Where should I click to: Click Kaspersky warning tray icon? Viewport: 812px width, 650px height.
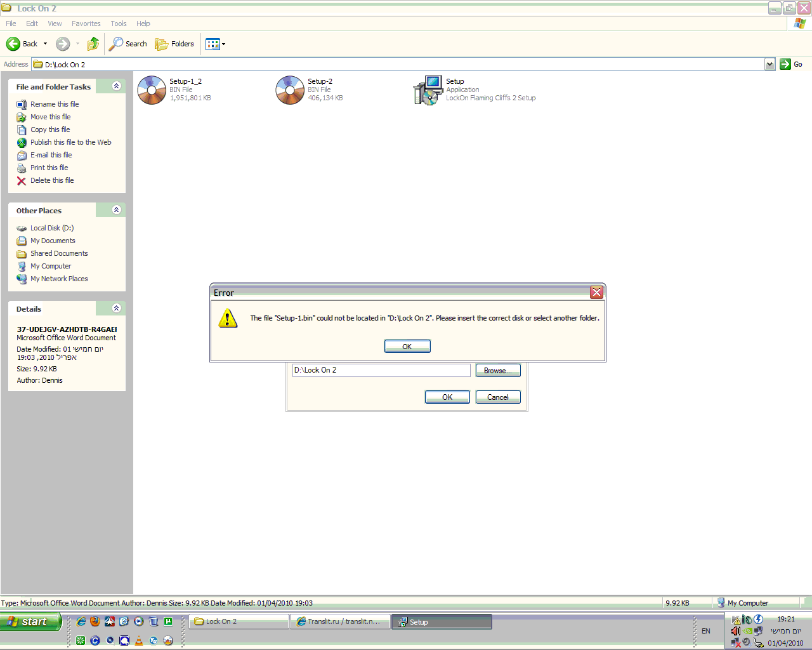click(736, 620)
